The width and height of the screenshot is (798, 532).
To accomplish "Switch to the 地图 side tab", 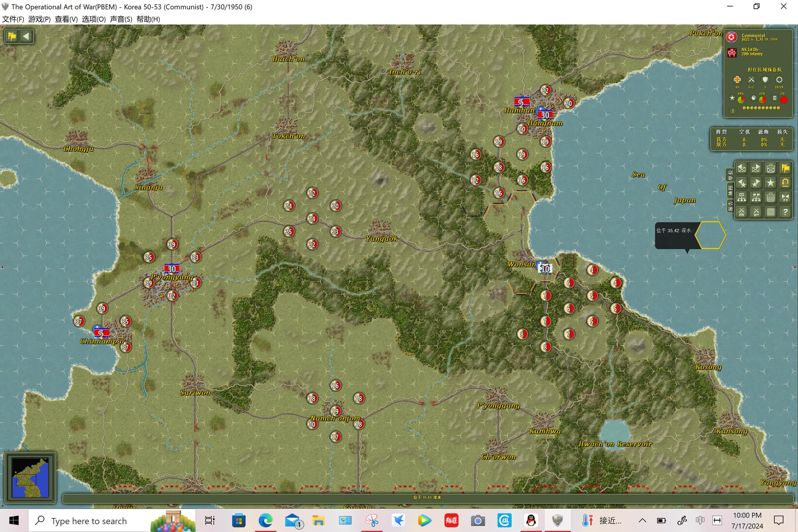I will 730,191.
